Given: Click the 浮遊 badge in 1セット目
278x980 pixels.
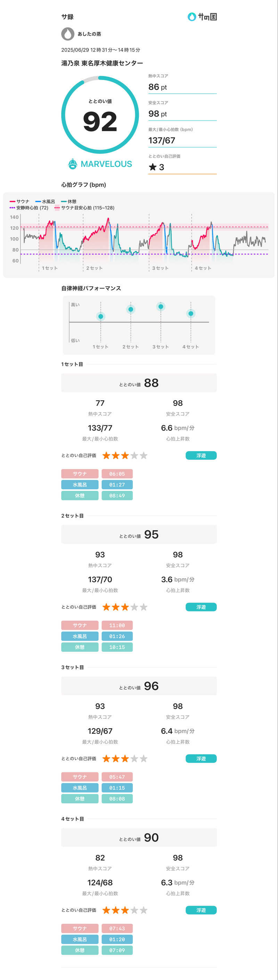Looking at the screenshot, I should 201,455.
